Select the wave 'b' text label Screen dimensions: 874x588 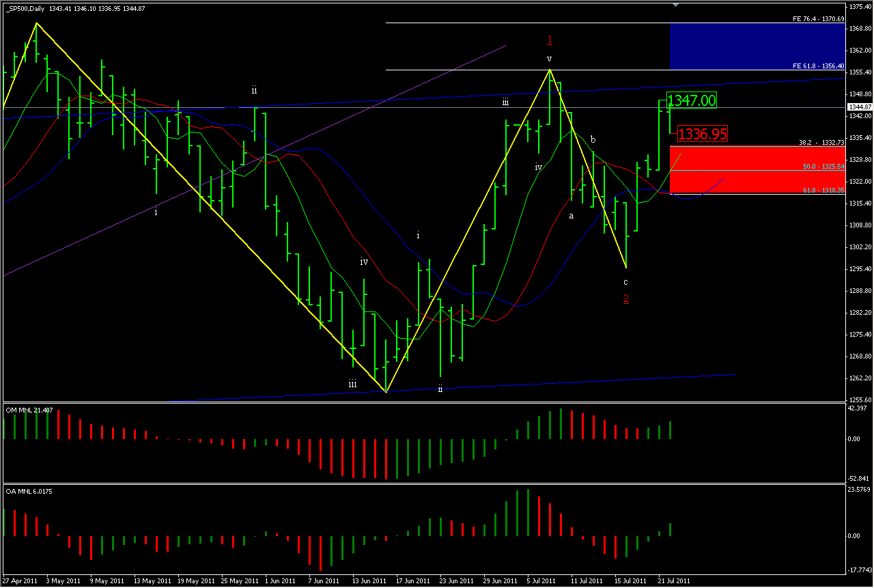(593, 140)
